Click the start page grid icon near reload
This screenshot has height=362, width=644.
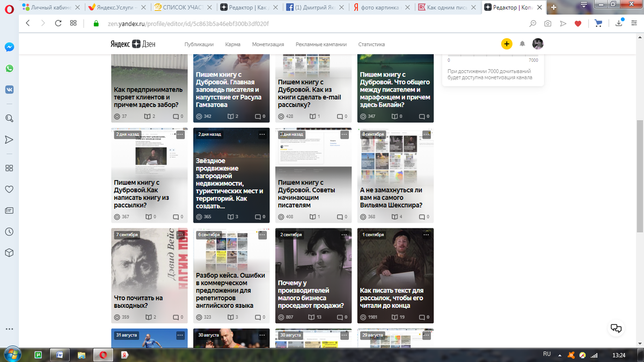pos(73,24)
